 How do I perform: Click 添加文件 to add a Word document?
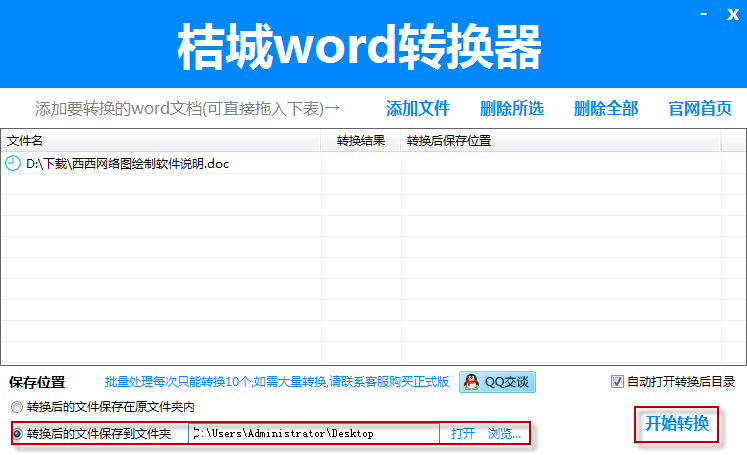point(418,108)
